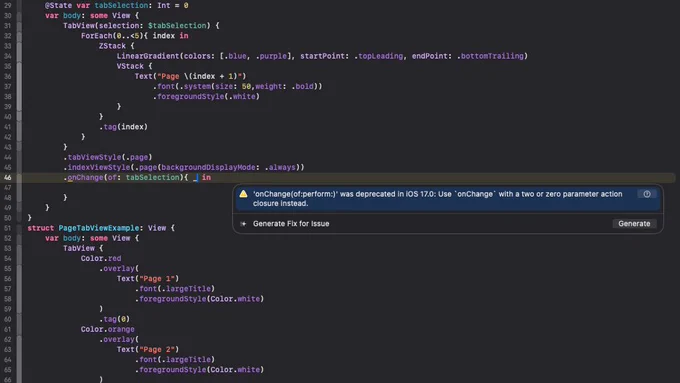Viewport: 680px width, 383px height.
Task: Click the .tag(0) modifier
Action: point(114,319)
